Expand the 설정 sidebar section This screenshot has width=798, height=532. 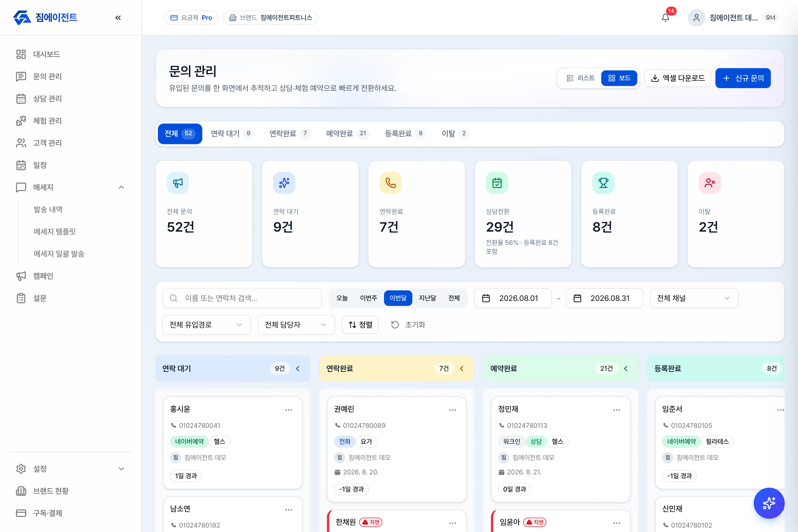pos(121,469)
